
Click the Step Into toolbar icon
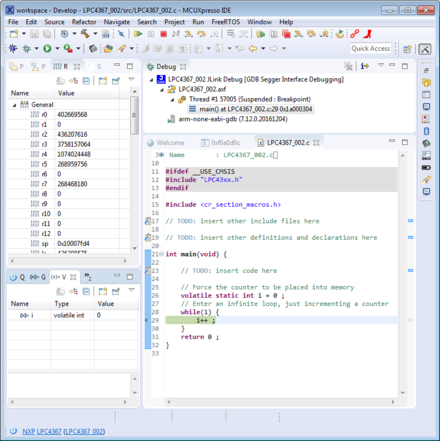(188, 34)
